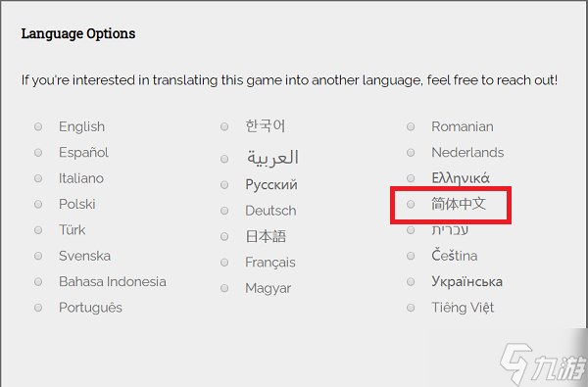The width and height of the screenshot is (588, 387).
Task: Select the highlighted 简体中文 option
Action: tap(411, 205)
